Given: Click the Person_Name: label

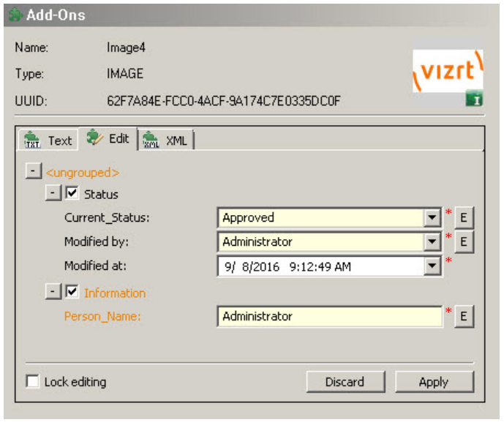Looking at the screenshot, I should pyautogui.click(x=102, y=317).
